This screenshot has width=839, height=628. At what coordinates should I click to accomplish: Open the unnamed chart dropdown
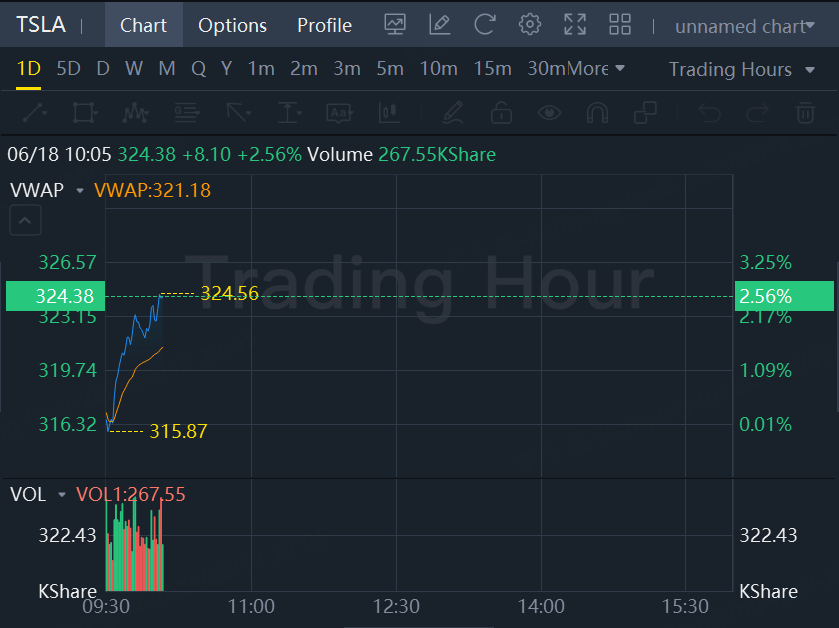click(x=745, y=26)
